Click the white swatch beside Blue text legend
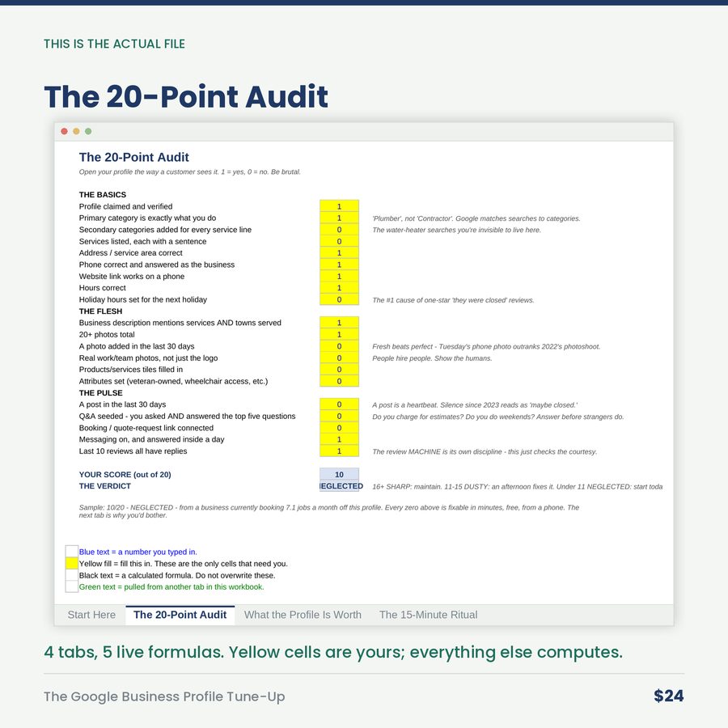 click(71, 552)
